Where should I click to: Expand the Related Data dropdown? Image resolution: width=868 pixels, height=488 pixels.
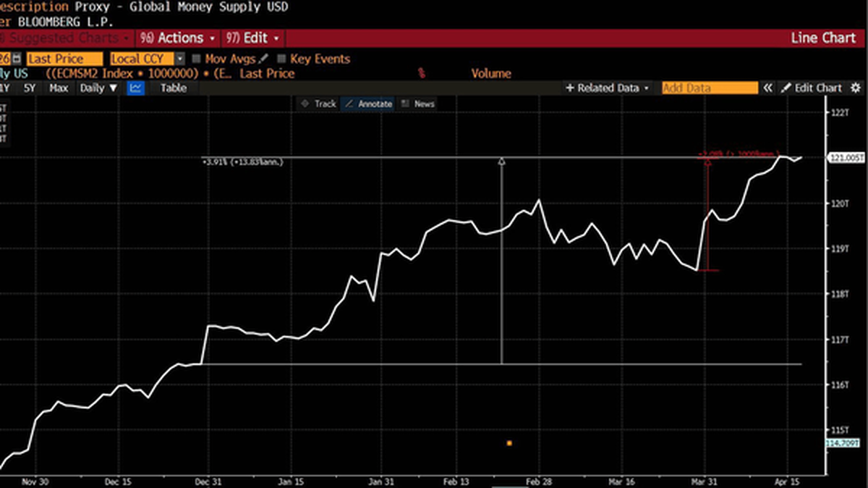tap(608, 88)
